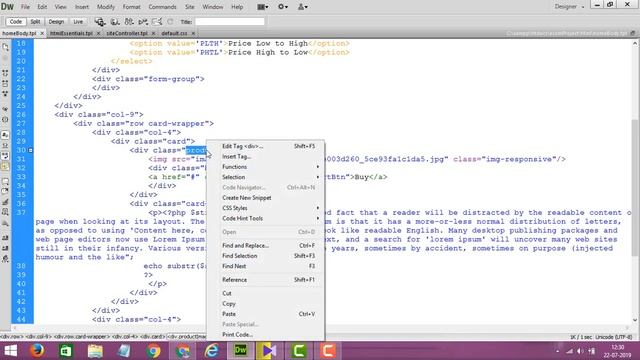640x360 pixels.
Task: Expand Selection submenu in context menu
Action: click(x=269, y=177)
